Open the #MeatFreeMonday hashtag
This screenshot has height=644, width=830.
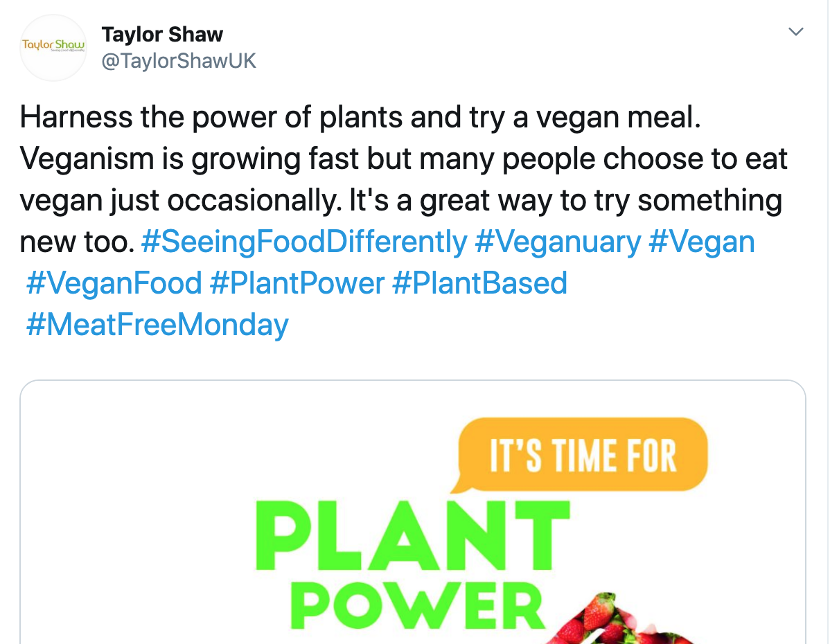(157, 324)
